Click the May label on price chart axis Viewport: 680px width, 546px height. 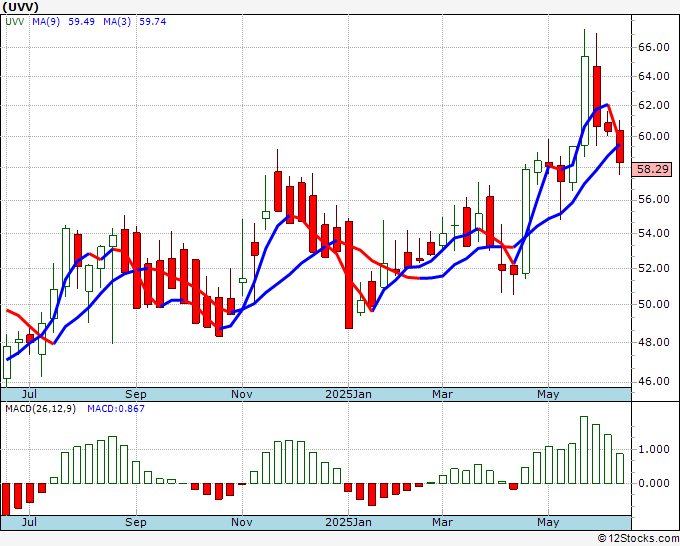548,394
